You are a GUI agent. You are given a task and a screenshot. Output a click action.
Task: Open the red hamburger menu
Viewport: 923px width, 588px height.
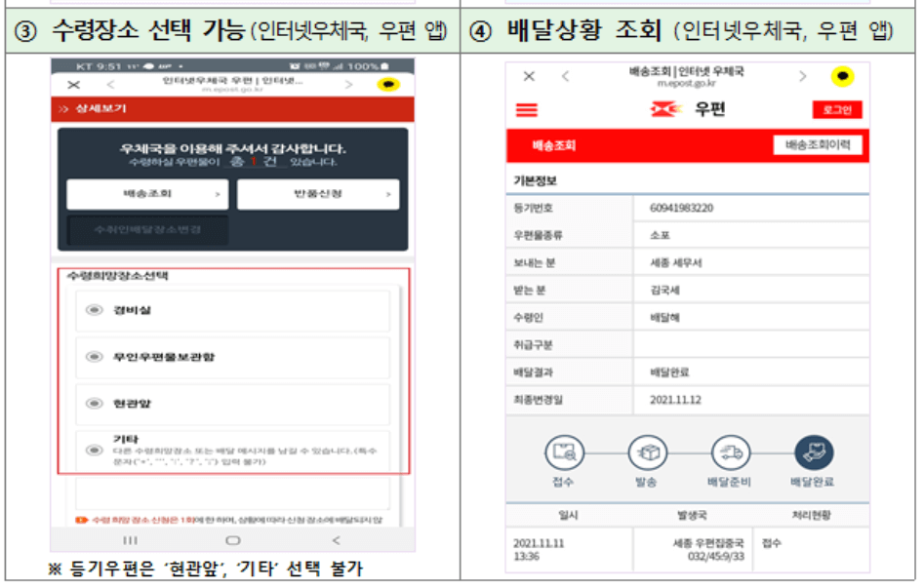tap(527, 110)
